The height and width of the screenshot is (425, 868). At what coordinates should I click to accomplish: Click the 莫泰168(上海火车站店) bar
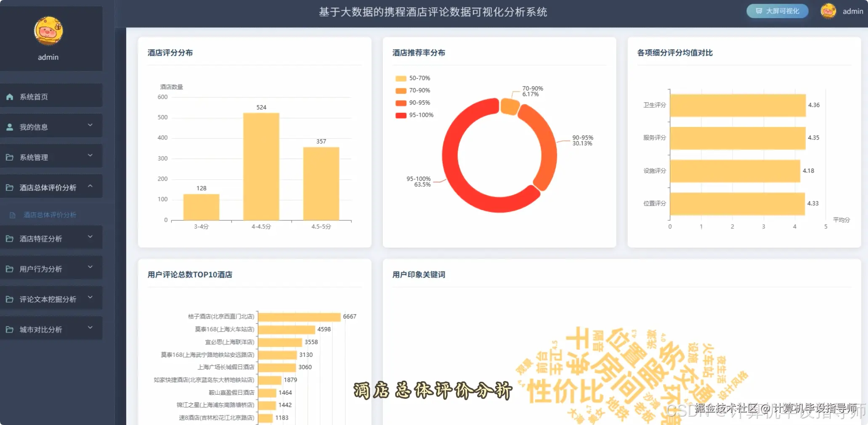click(287, 330)
